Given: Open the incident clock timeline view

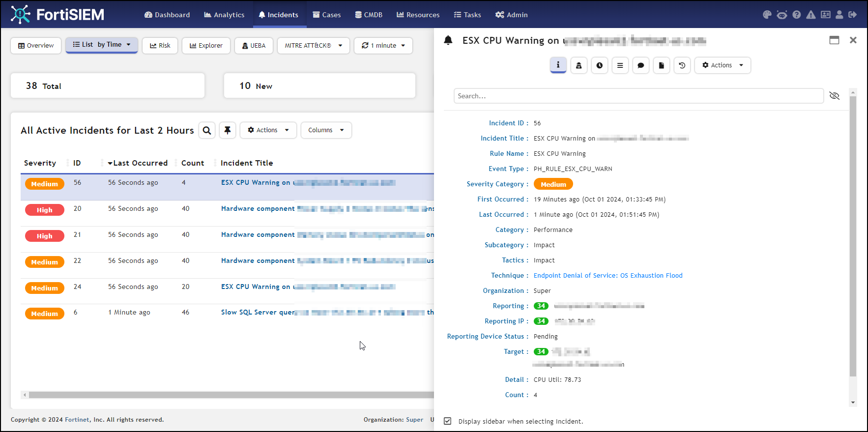Looking at the screenshot, I should tap(600, 65).
